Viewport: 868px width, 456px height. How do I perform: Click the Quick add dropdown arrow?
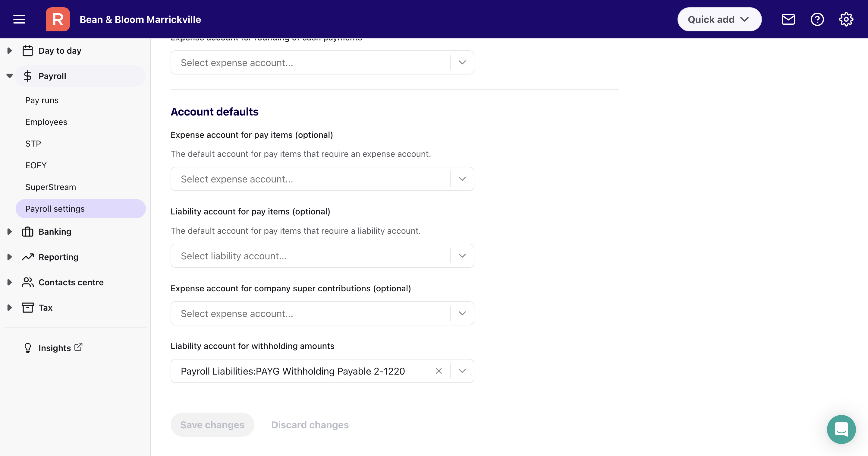click(744, 19)
